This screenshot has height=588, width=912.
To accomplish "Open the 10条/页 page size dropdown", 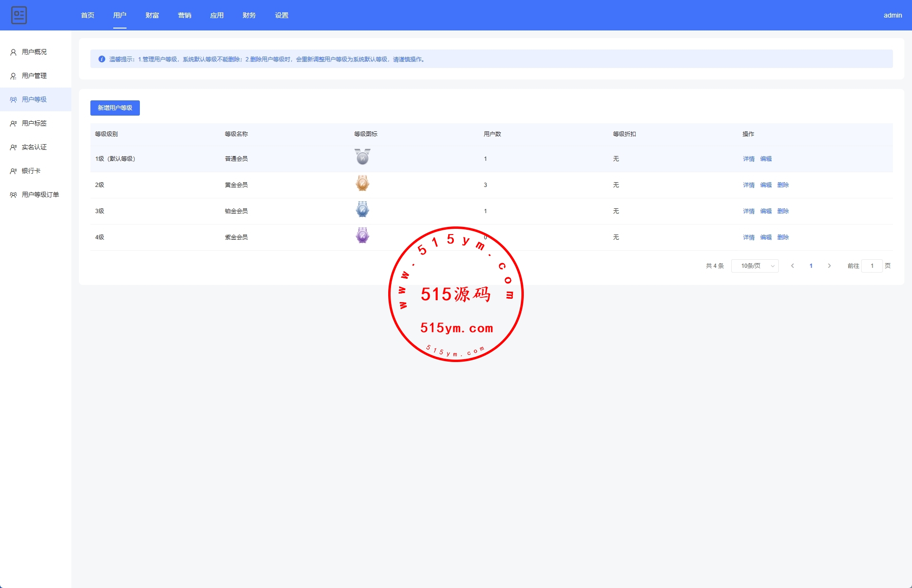I will click(755, 266).
